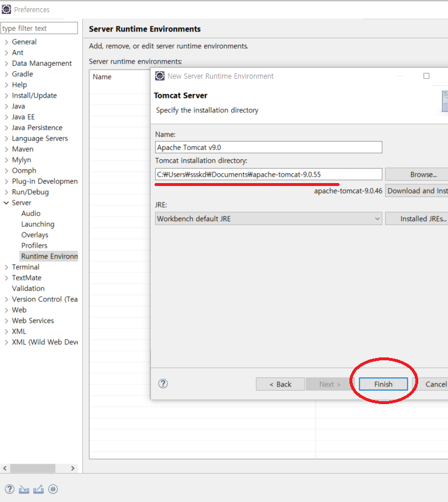Expand the Web Services node
448x502 pixels.
point(6,321)
